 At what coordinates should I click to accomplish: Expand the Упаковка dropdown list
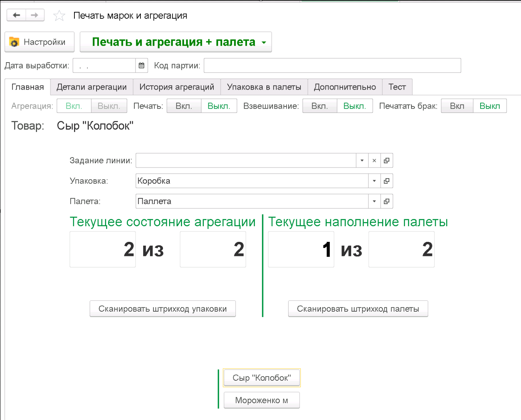374,181
